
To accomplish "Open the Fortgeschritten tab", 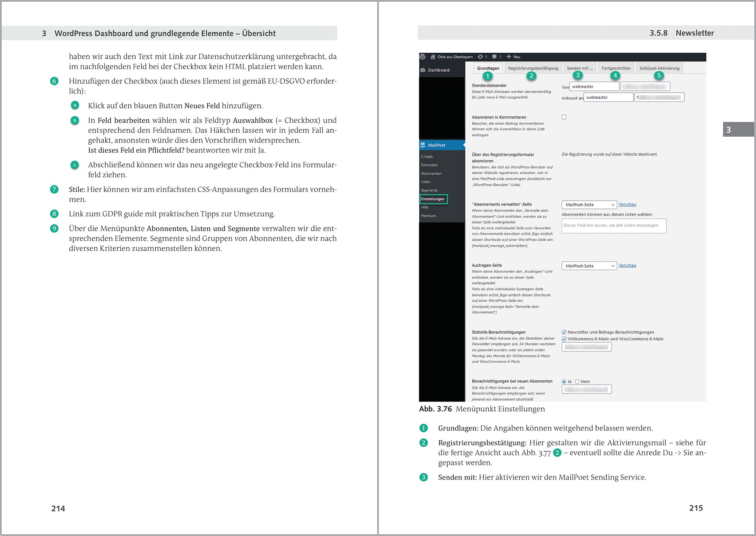I will pyautogui.click(x=616, y=68).
